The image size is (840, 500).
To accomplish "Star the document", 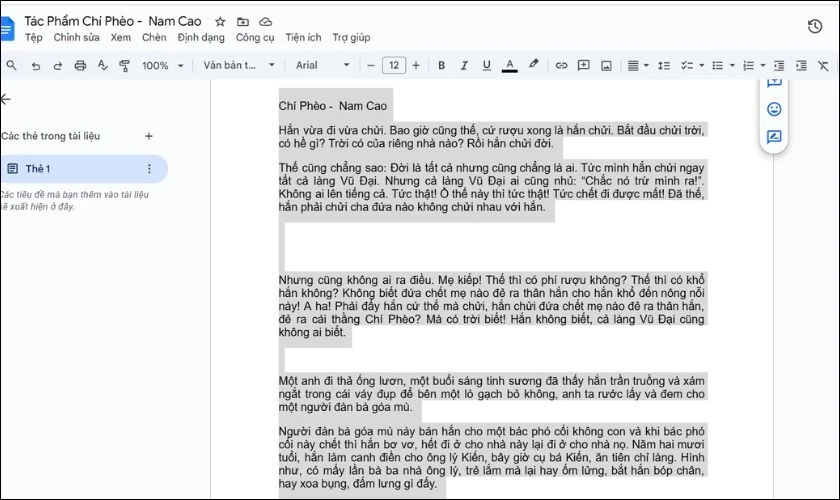I will pyautogui.click(x=220, y=21).
